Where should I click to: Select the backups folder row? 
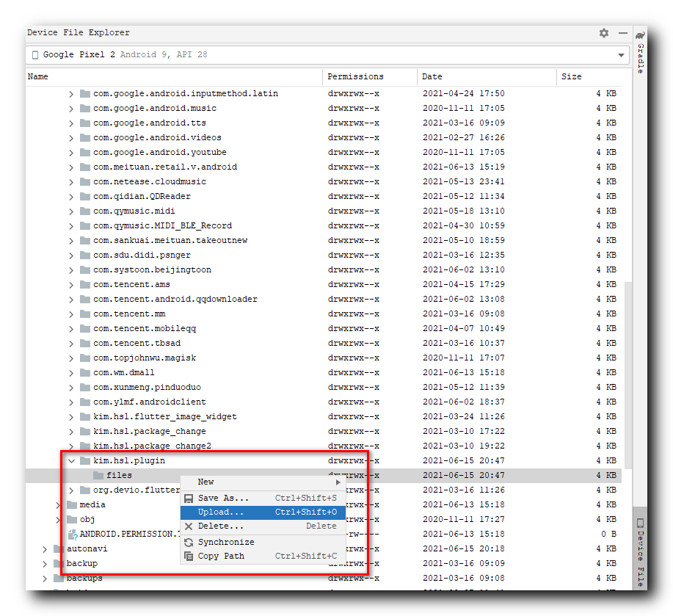[323, 579]
